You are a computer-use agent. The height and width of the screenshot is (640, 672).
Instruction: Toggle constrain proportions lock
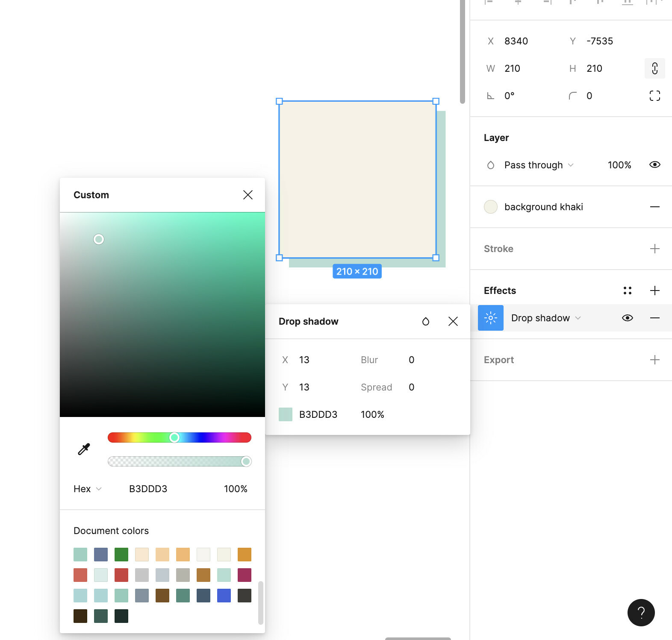click(x=655, y=68)
